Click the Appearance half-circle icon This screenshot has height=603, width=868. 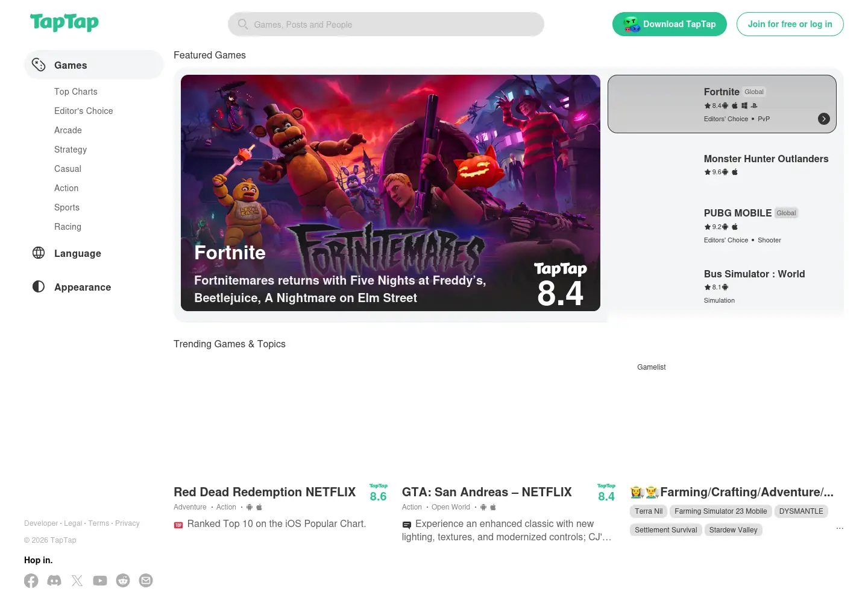pos(39,287)
